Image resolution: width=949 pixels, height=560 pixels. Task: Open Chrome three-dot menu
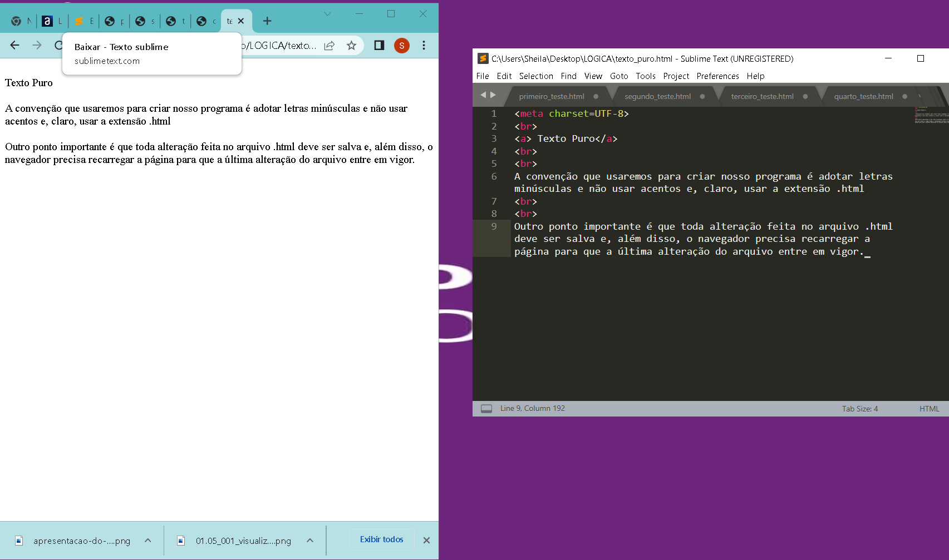pos(424,45)
